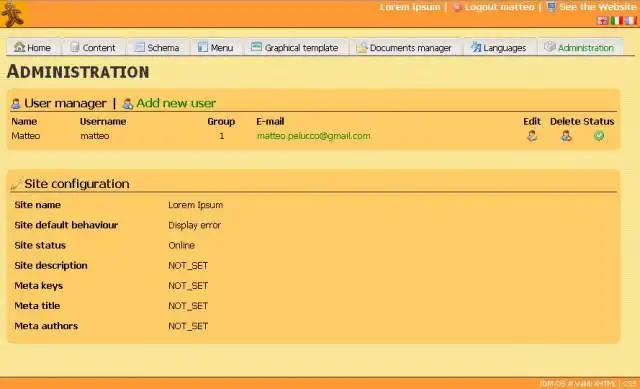Click the username cell matteo

click(x=95, y=136)
